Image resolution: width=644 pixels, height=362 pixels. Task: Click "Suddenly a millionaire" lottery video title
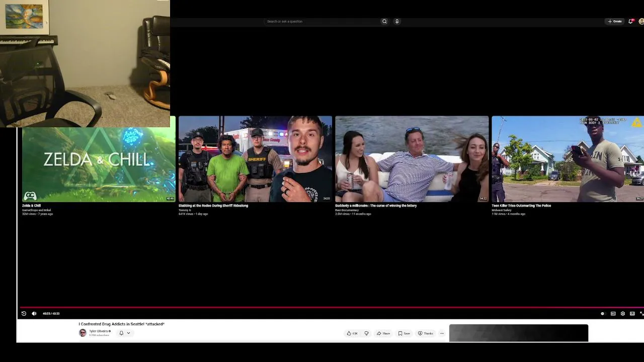pyautogui.click(x=376, y=206)
